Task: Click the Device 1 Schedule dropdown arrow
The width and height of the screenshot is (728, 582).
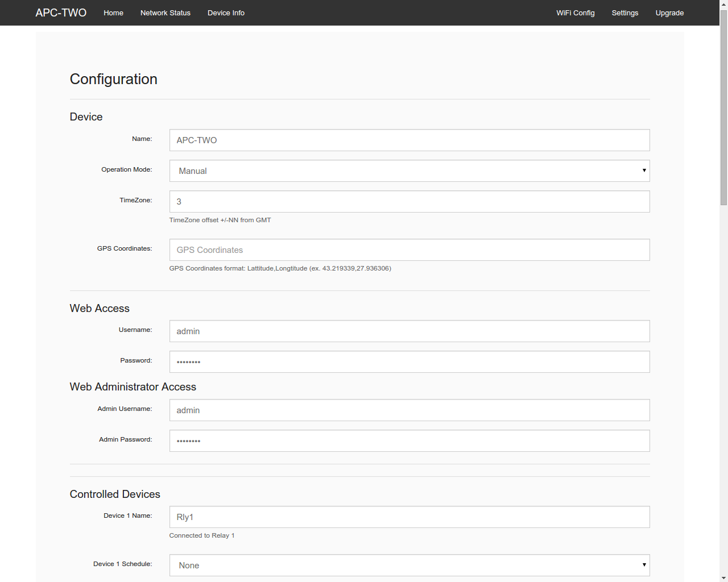Action: coord(644,565)
